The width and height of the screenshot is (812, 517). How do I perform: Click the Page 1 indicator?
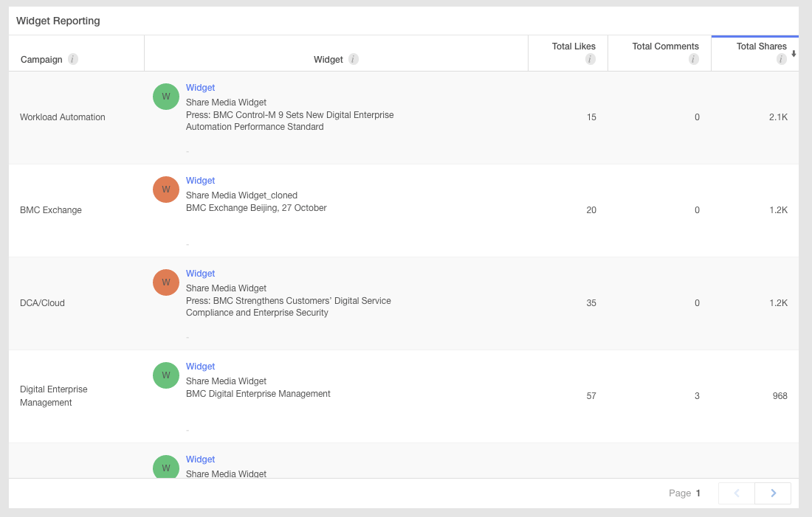coord(684,493)
